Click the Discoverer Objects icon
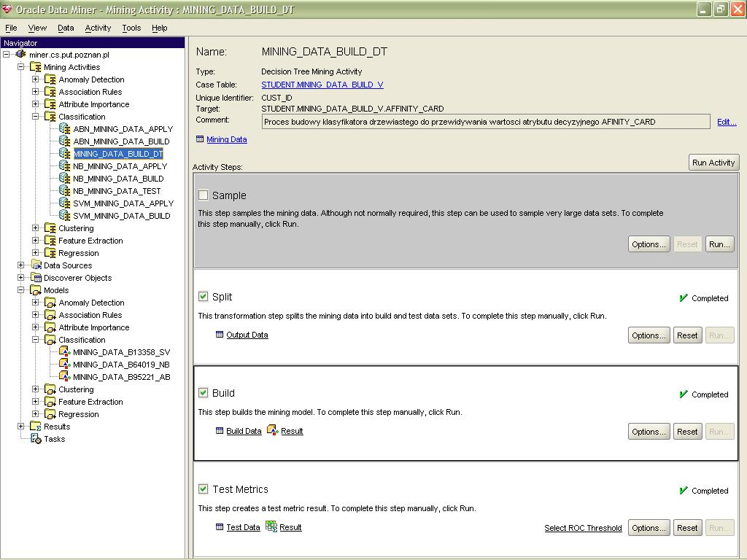747x560 pixels. (36, 277)
